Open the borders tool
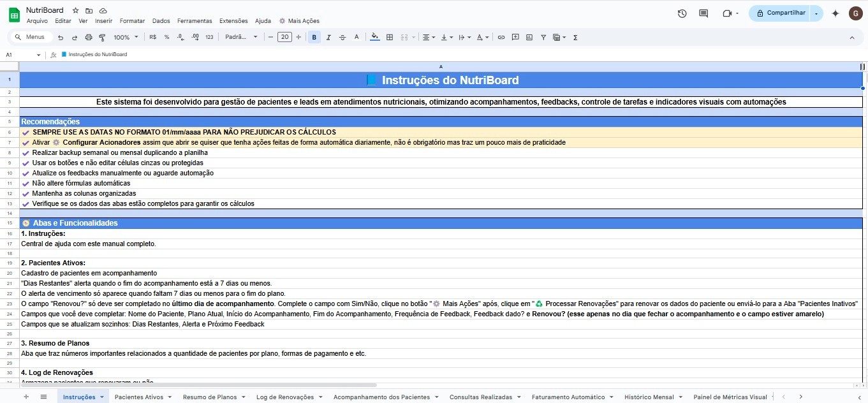The image size is (868, 403). pos(390,38)
